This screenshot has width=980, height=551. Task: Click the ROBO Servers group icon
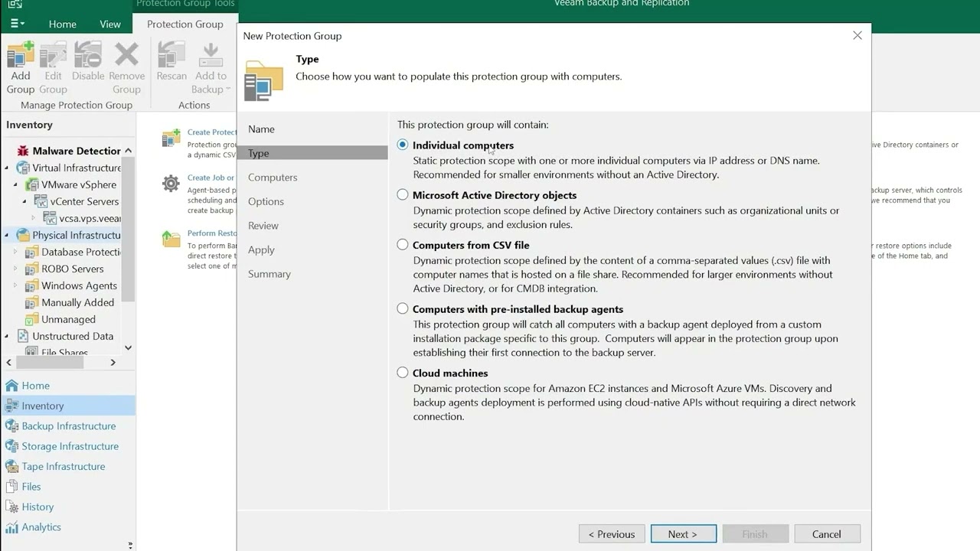point(32,269)
